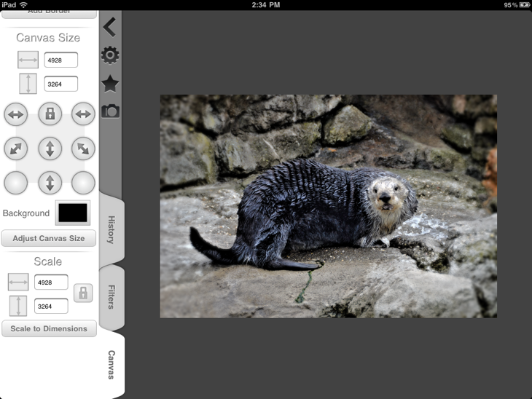Select the blank bottom-left anchor circle

(16, 182)
